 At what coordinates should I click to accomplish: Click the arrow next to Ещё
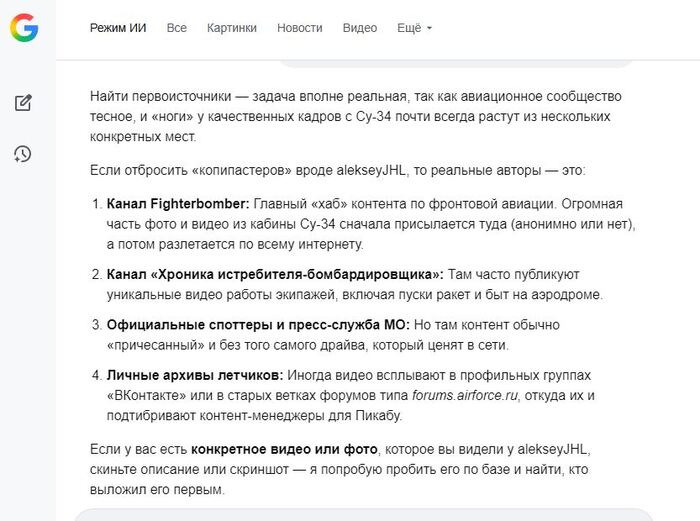pos(430,29)
